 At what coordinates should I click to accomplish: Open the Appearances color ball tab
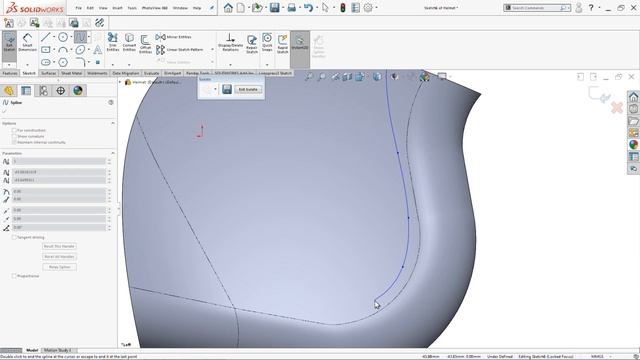[78, 90]
